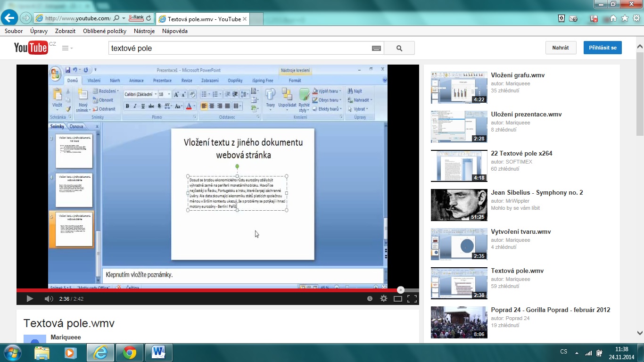Expand the YouTube guide menu dropdown
This screenshot has width=644, height=362.
point(67,48)
